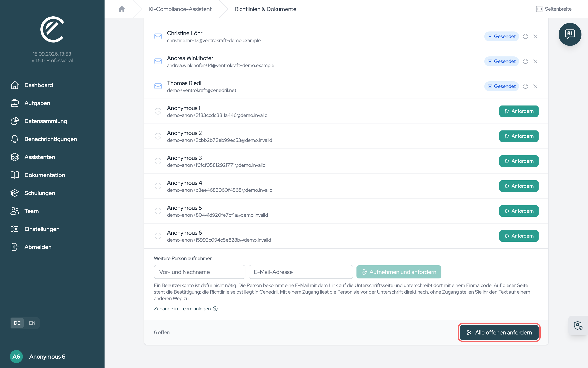Open the AI chat assistant bubble
The image size is (588, 368).
(x=570, y=34)
